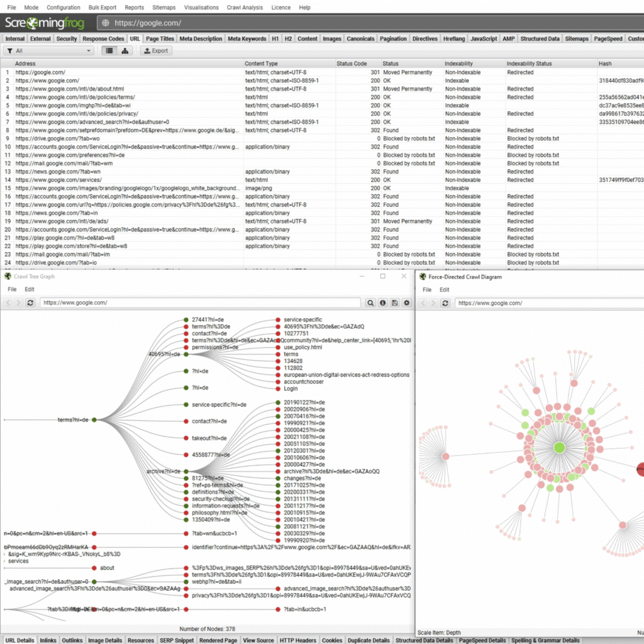
Task: Collapse the 'archive?hl=de' branch node
Action: (186, 472)
